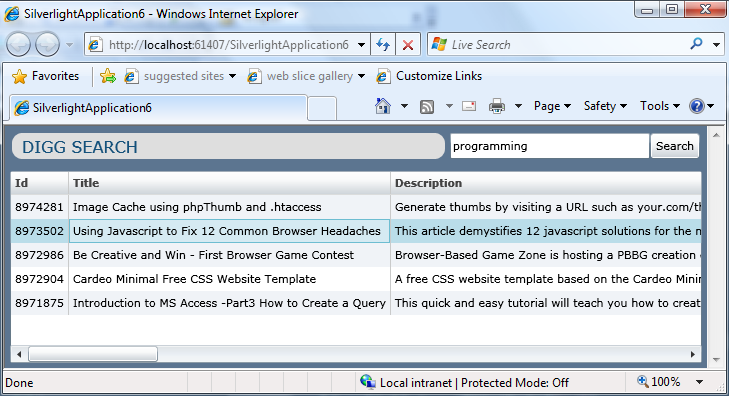This screenshot has width=729, height=396.
Task: Click the Read Mail icon
Action: (469, 106)
